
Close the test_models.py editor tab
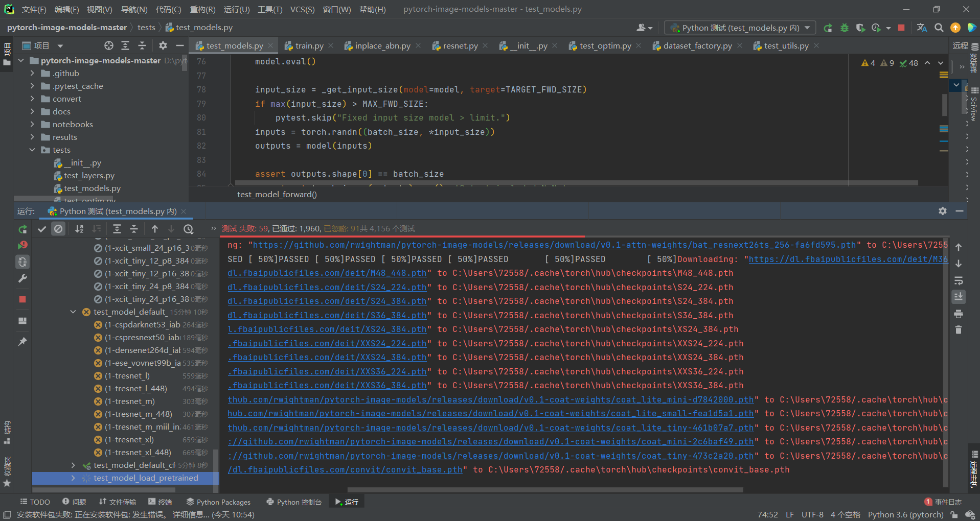click(271, 45)
